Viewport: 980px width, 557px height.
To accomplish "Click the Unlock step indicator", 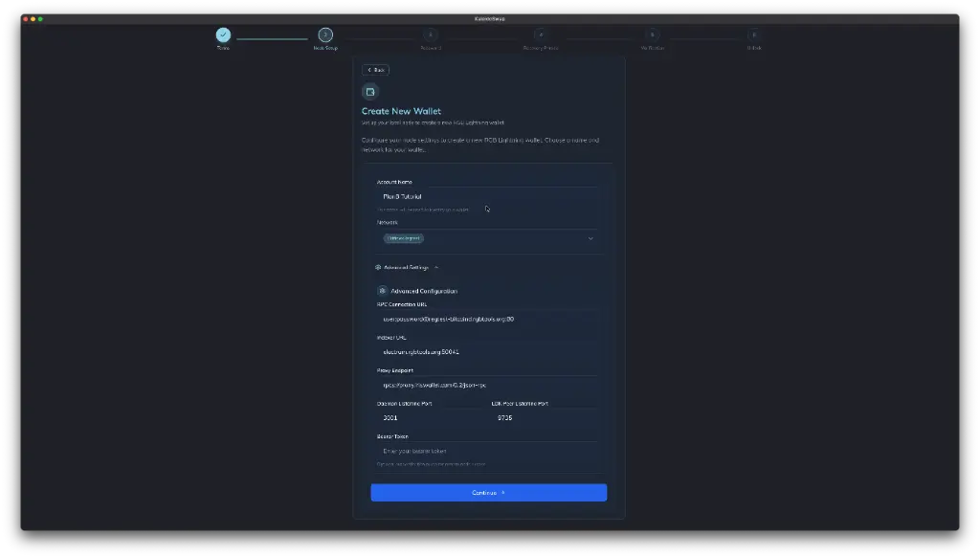I will [754, 35].
